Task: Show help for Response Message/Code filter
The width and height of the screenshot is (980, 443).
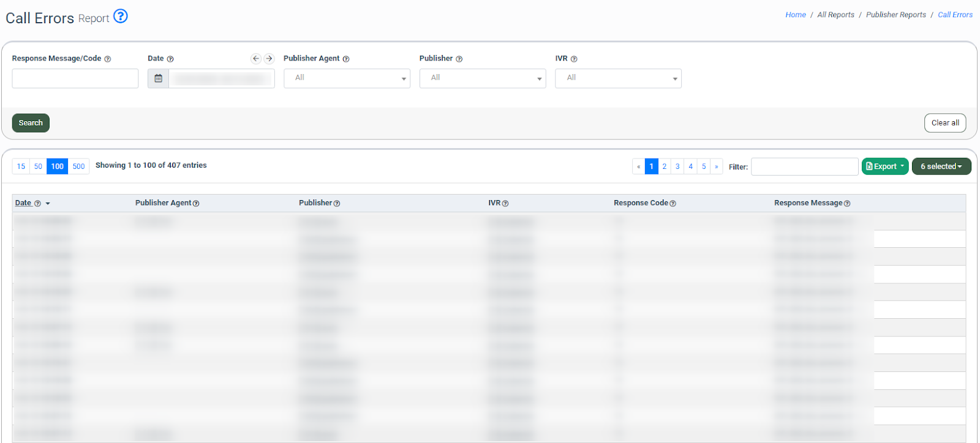Action: 108,59
